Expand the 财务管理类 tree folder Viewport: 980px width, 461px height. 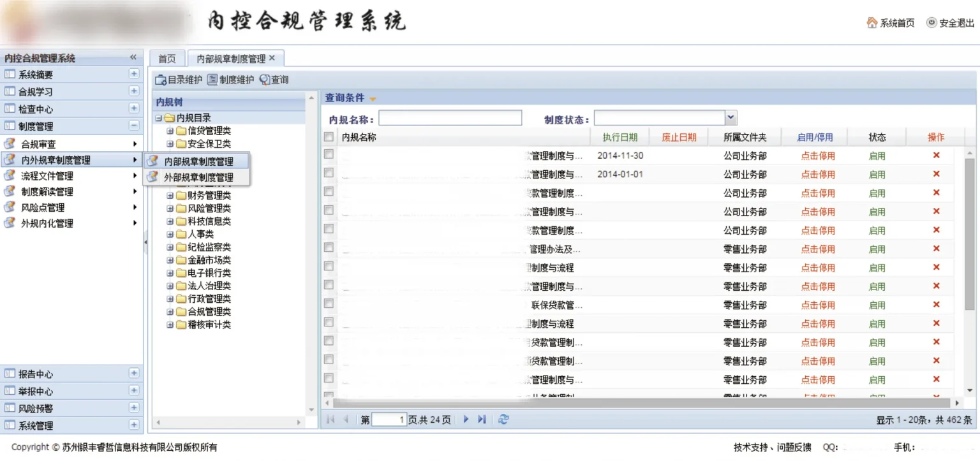tap(170, 196)
